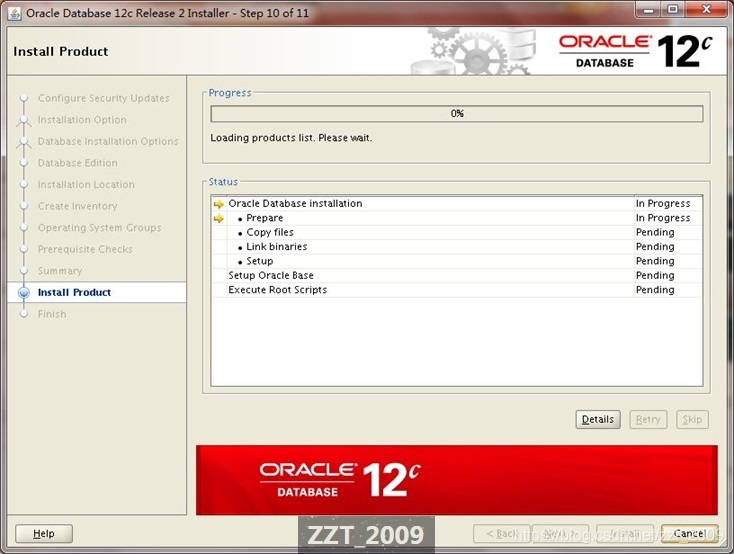
Task: Open the Help button
Action: click(x=44, y=533)
